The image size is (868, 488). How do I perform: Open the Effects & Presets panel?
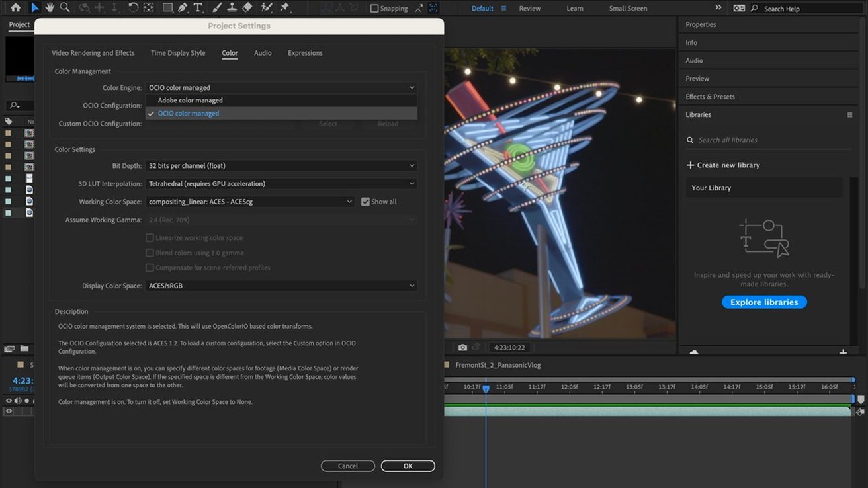710,97
